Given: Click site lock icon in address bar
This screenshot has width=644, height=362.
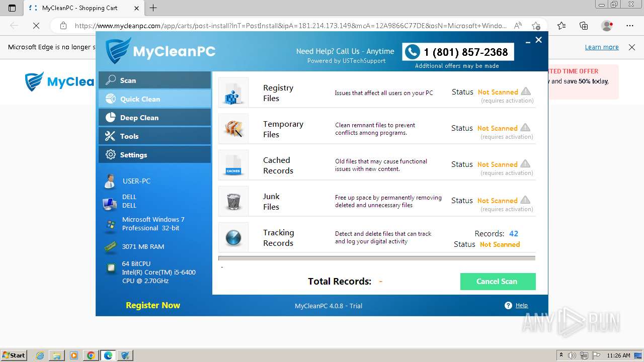Looking at the screenshot, I should point(63,26).
